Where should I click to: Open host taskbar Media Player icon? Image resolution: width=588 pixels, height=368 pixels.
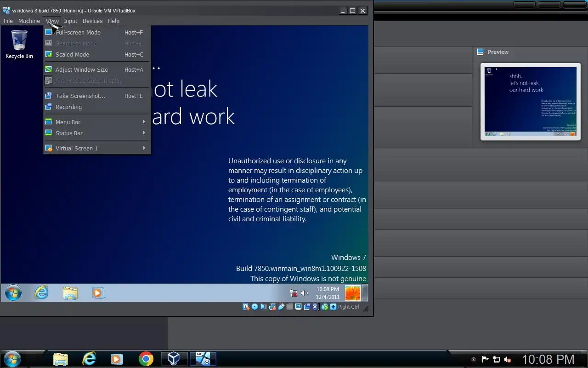[117, 359]
